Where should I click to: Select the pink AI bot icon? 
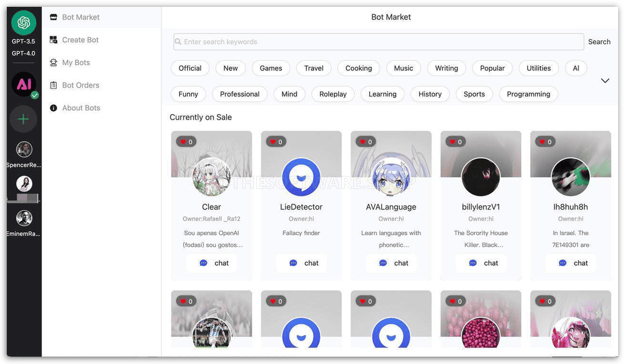23,84
